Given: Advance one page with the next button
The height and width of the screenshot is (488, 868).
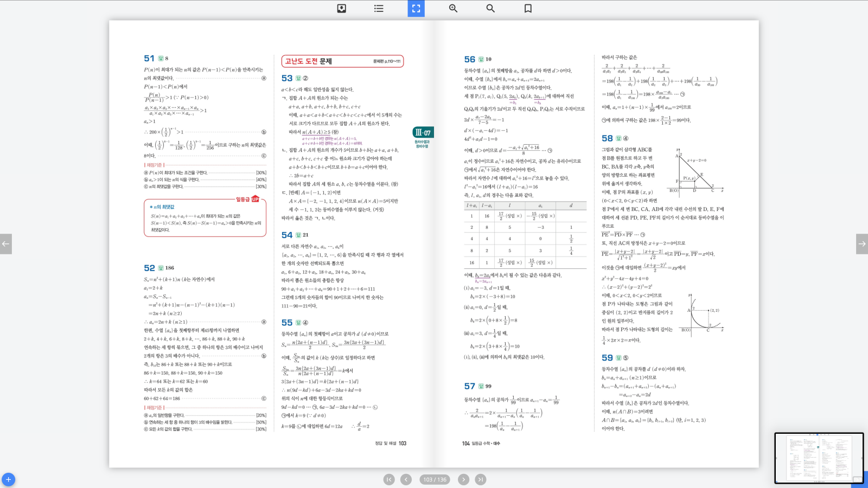Looking at the screenshot, I should [463, 479].
